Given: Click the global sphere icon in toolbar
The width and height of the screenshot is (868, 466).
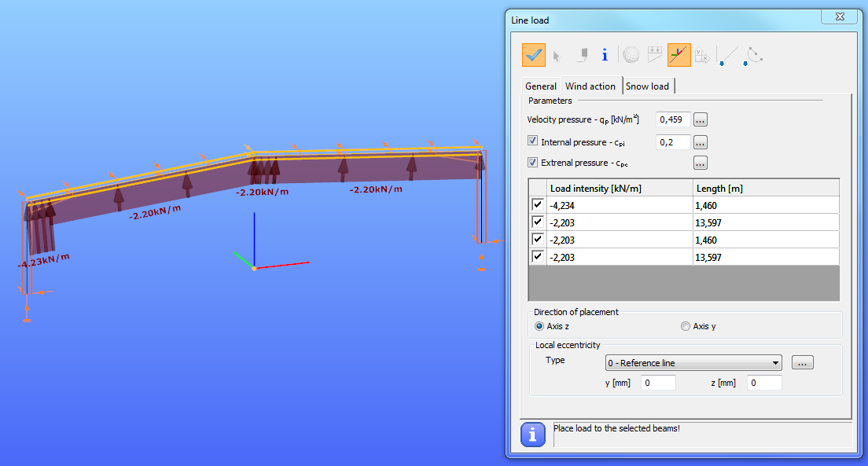Looking at the screenshot, I should coord(631,55).
